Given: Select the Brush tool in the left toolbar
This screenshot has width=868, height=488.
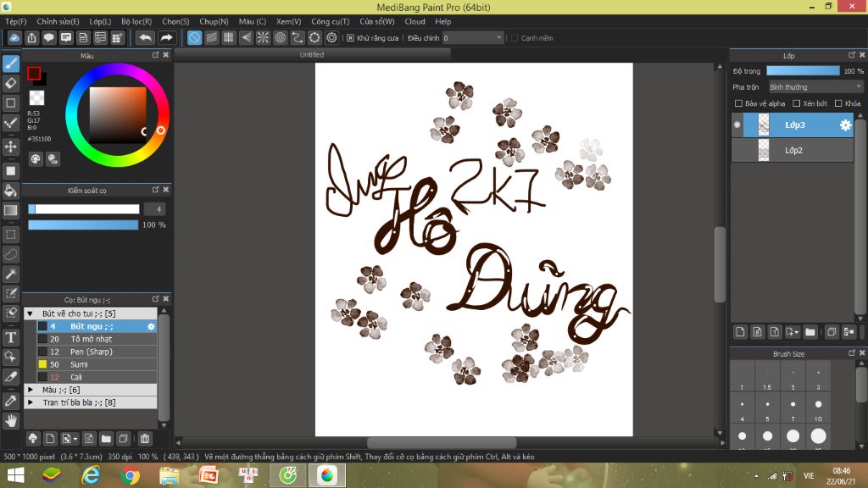Looking at the screenshot, I should [10, 64].
